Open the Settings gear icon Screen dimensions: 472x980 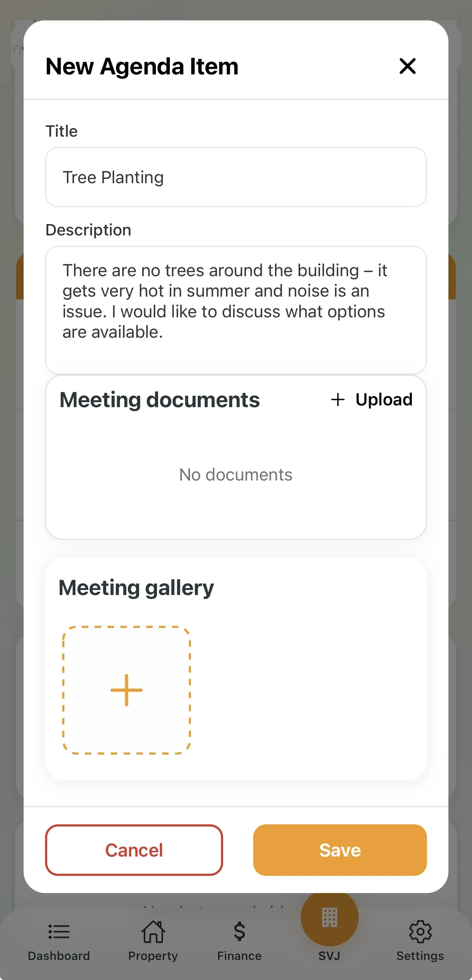(420, 932)
